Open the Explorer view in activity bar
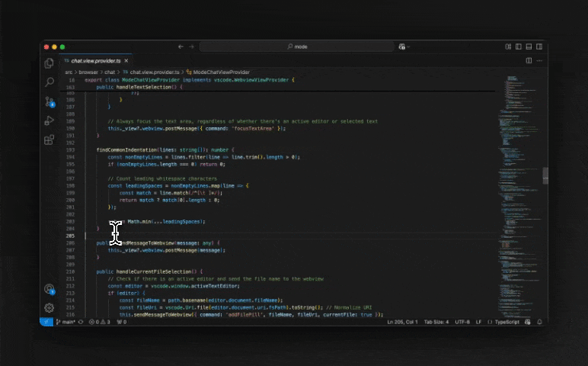Viewport: 588px width, 366px height. click(x=49, y=63)
